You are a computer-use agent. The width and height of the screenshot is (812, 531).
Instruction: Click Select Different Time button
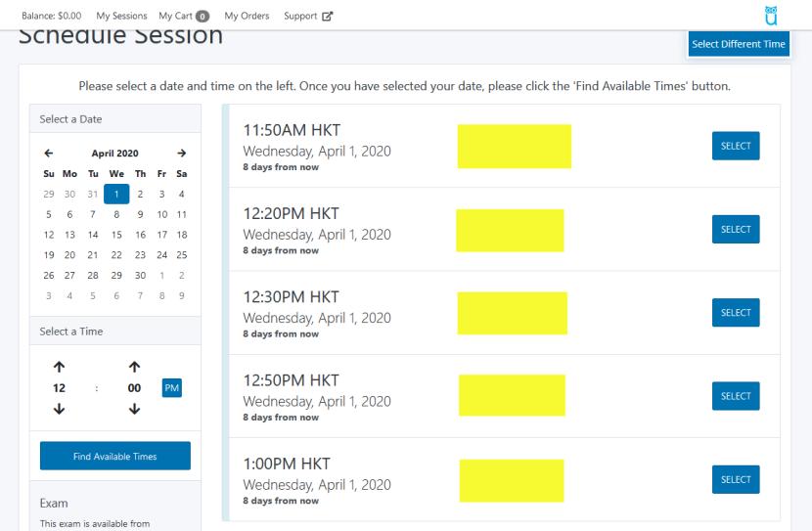(738, 44)
